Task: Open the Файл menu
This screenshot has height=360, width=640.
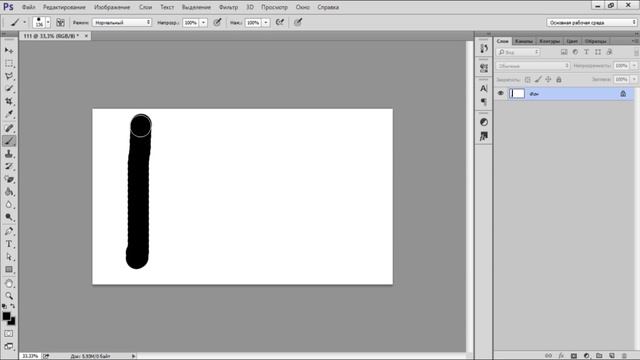Action: [28, 7]
